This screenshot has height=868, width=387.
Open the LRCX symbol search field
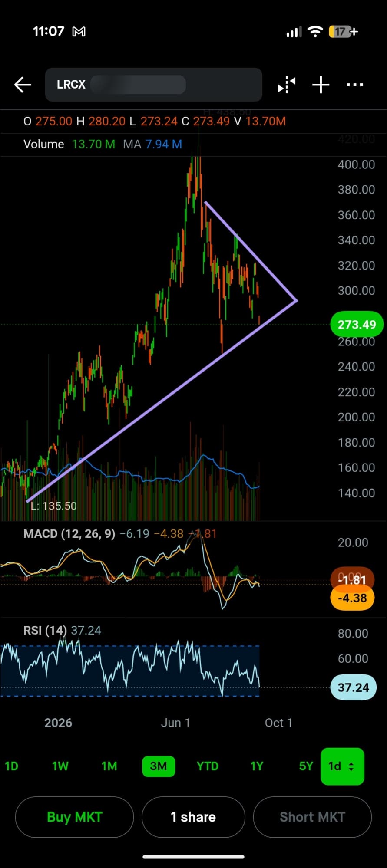(154, 85)
